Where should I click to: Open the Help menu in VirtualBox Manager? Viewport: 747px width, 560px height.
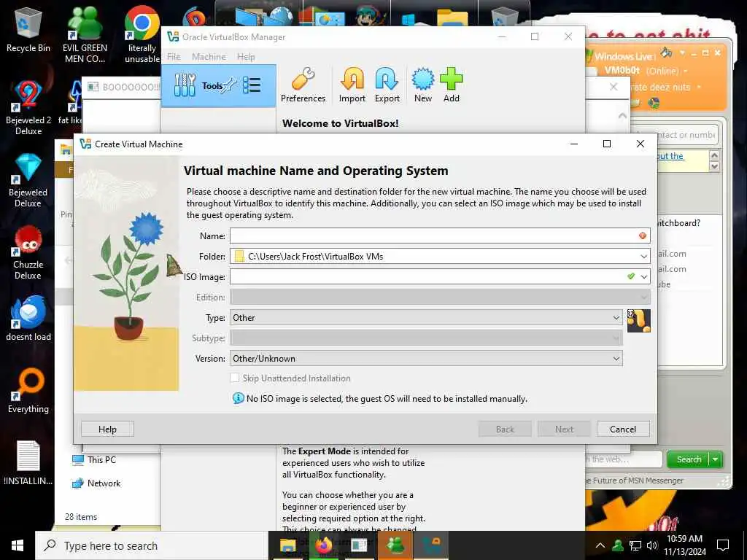pyautogui.click(x=246, y=57)
